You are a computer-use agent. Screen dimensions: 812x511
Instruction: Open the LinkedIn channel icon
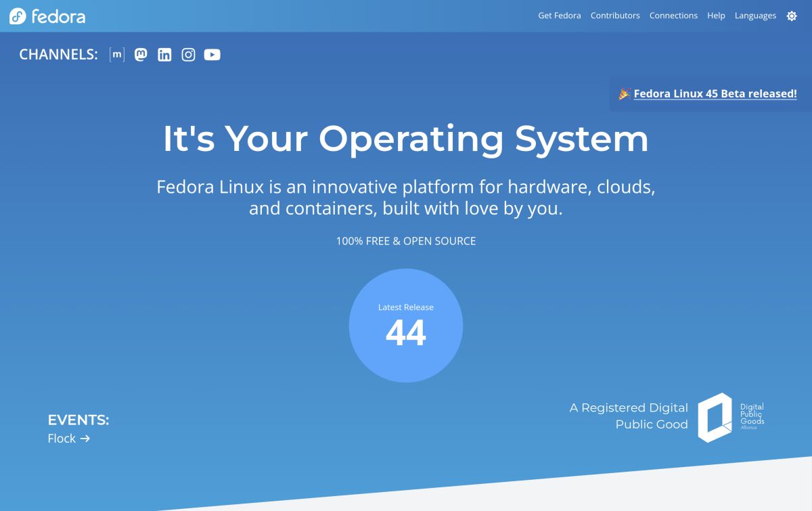(x=164, y=55)
